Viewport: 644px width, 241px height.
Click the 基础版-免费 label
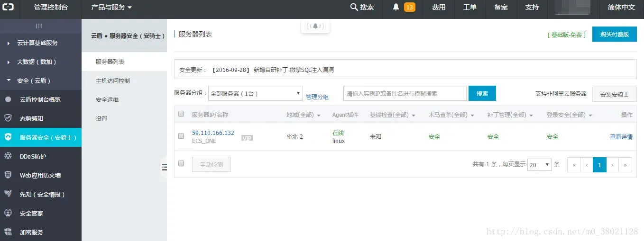coord(567,35)
